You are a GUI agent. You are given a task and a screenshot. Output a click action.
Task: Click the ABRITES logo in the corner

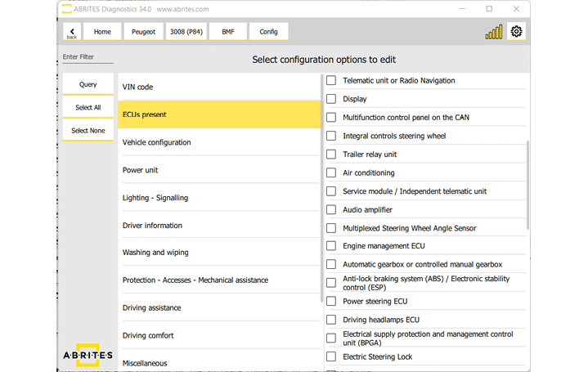click(x=88, y=356)
